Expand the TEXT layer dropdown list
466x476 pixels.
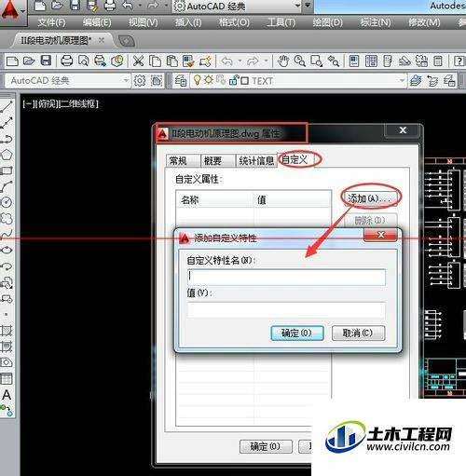coord(402,81)
